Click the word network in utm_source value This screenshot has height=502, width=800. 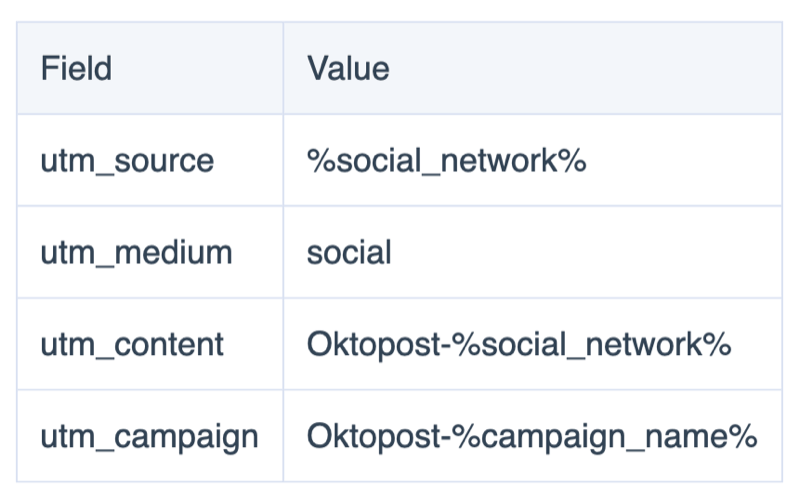pyautogui.click(x=498, y=161)
